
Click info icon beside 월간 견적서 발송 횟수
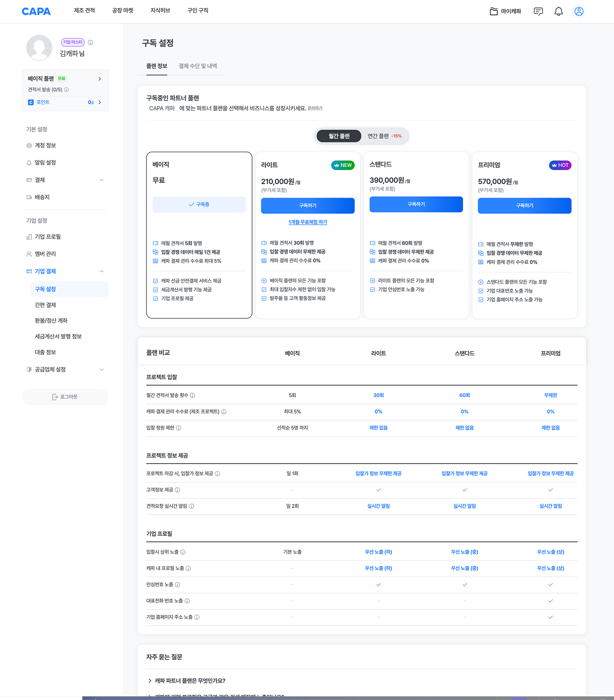pyautogui.click(x=193, y=395)
